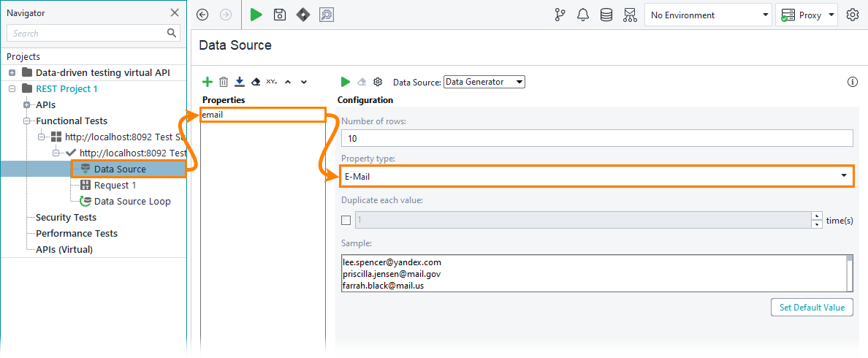Open data source options gear icon
Image resolution: width=868 pixels, height=358 pixels.
pos(378,82)
